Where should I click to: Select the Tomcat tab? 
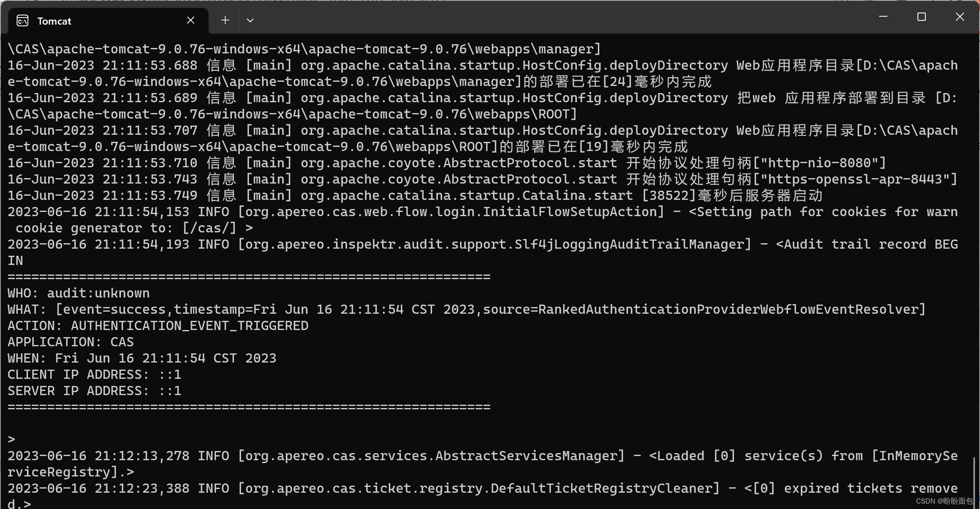pyautogui.click(x=54, y=20)
